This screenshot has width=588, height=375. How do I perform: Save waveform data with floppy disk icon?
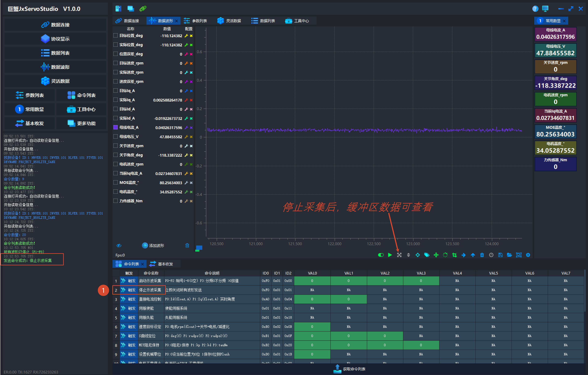click(500, 255)
